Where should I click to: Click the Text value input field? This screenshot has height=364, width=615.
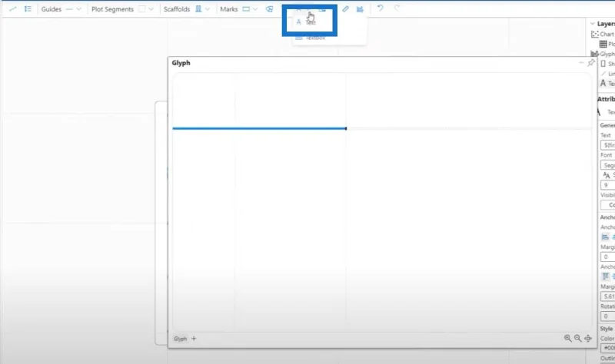click(x=608, y=145)
